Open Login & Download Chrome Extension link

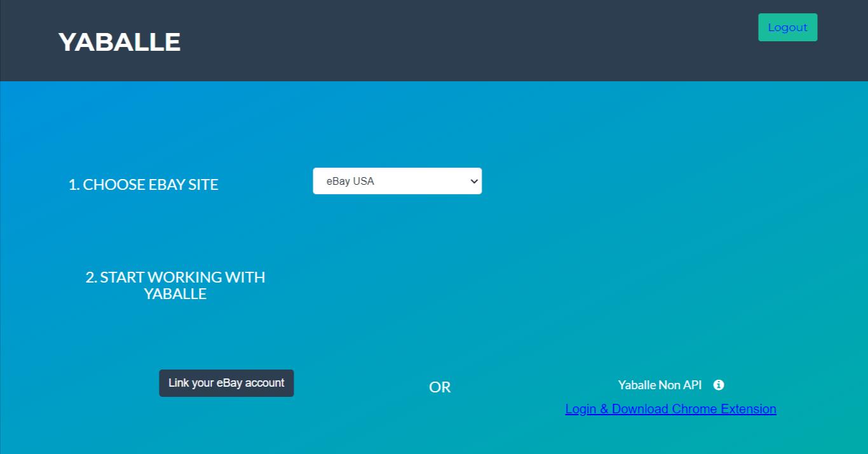[670, 409]
